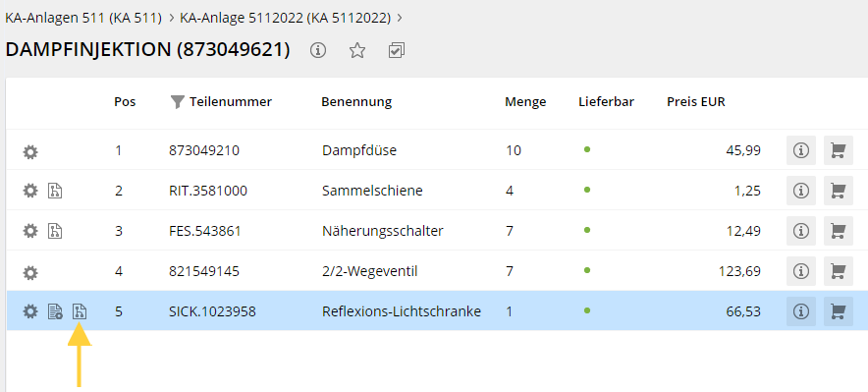Viewport: 868px width, 392px height.
Task: Expand chevron after KA-Anlage 5112022 breadcrumb
Action: coord(400,18)
